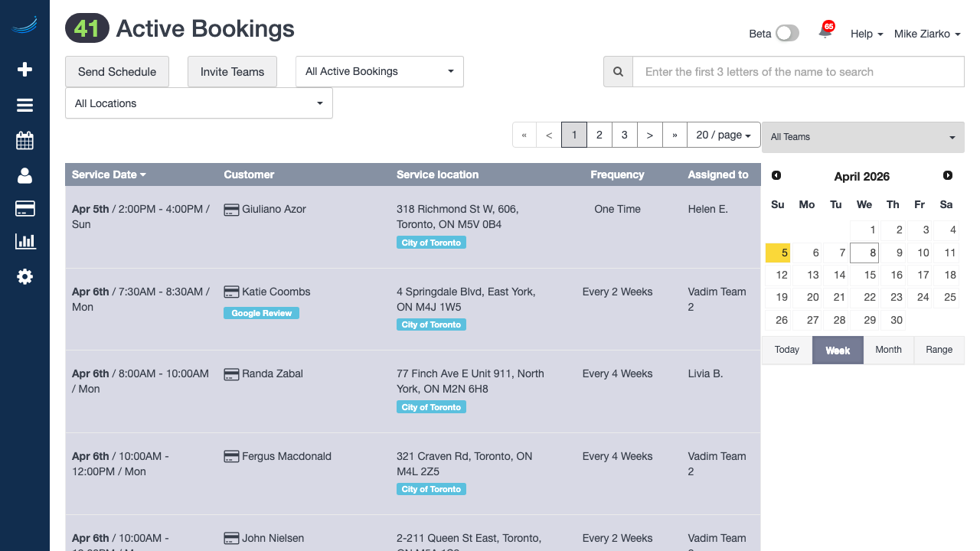Click the notifications bell with 65 badge
This screenshot has height=551, width=980.
coord(825,32)
